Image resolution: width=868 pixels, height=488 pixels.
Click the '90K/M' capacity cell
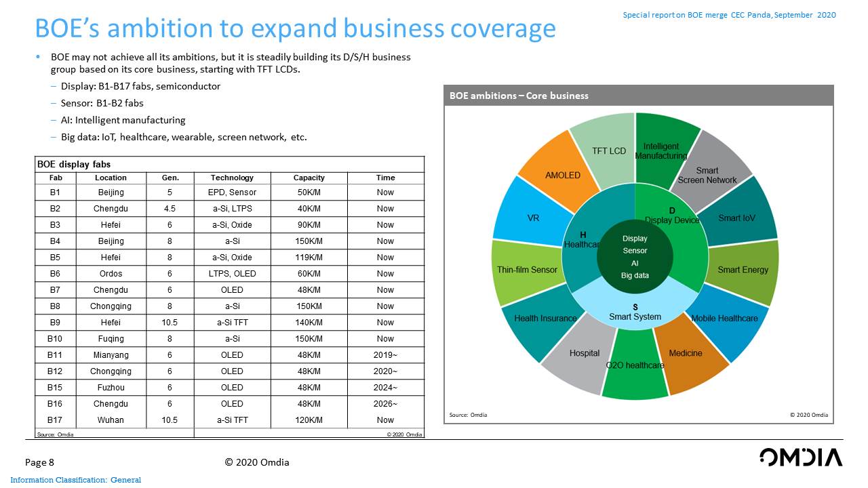(x=309, y=225)
